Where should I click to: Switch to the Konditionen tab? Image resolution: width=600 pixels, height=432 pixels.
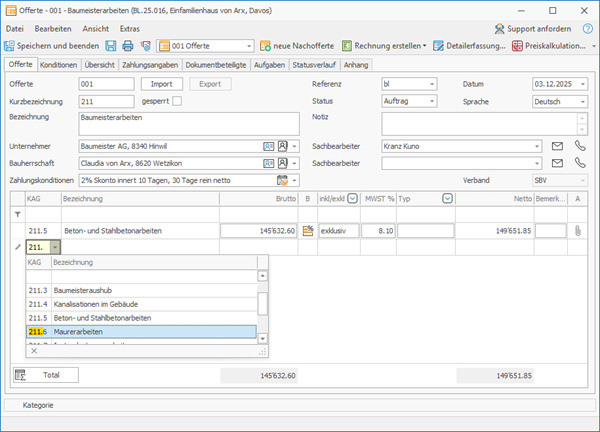click(59, 65)
